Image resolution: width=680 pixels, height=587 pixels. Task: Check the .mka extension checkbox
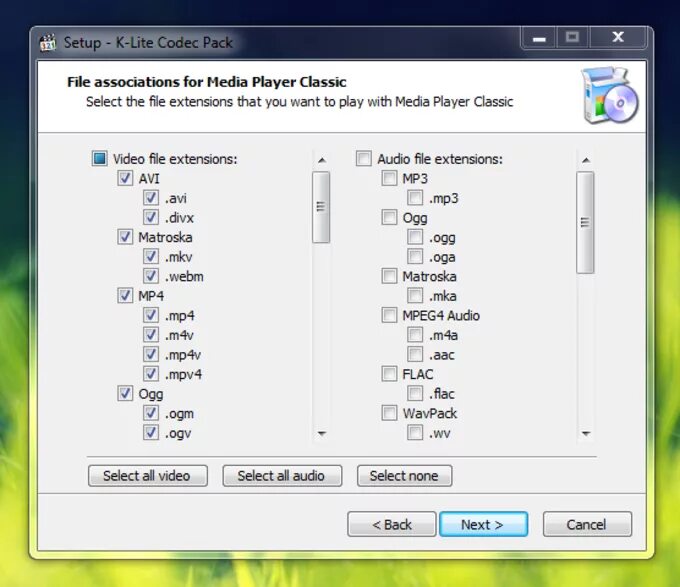coord(415,296)
